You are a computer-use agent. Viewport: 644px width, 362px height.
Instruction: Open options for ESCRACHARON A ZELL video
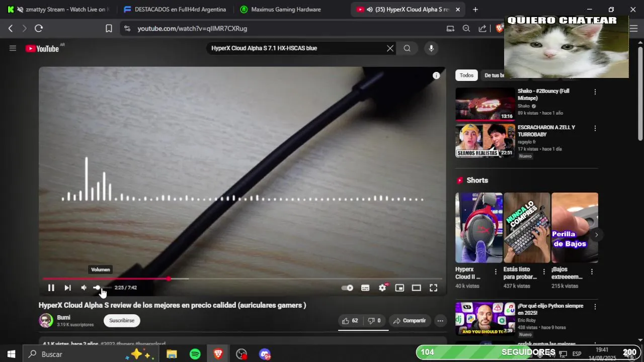[x=595, y=128]
